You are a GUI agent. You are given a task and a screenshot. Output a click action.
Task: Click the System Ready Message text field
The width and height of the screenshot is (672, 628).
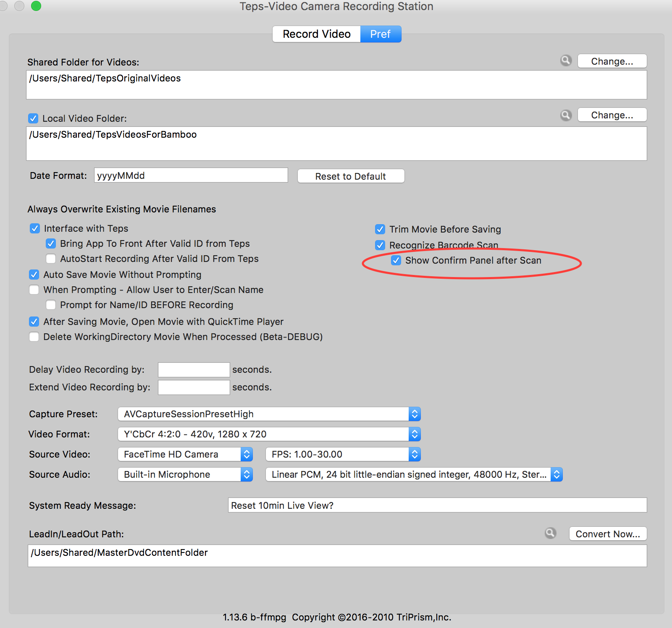pos(437,505)
